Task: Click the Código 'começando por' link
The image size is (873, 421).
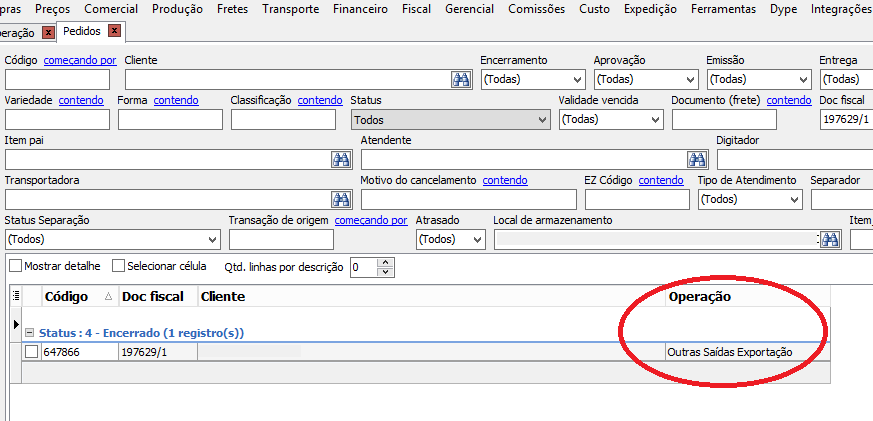Action: click(x=80, y=60)
